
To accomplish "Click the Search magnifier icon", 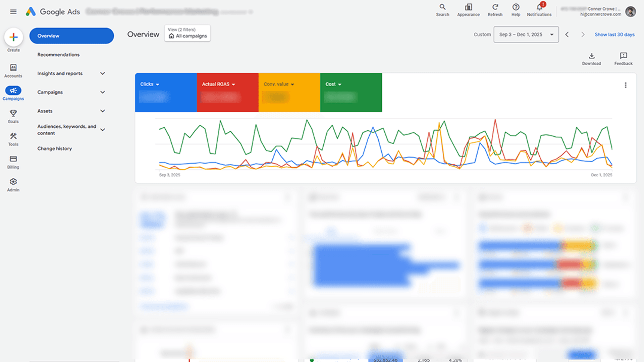I will 442,10.
